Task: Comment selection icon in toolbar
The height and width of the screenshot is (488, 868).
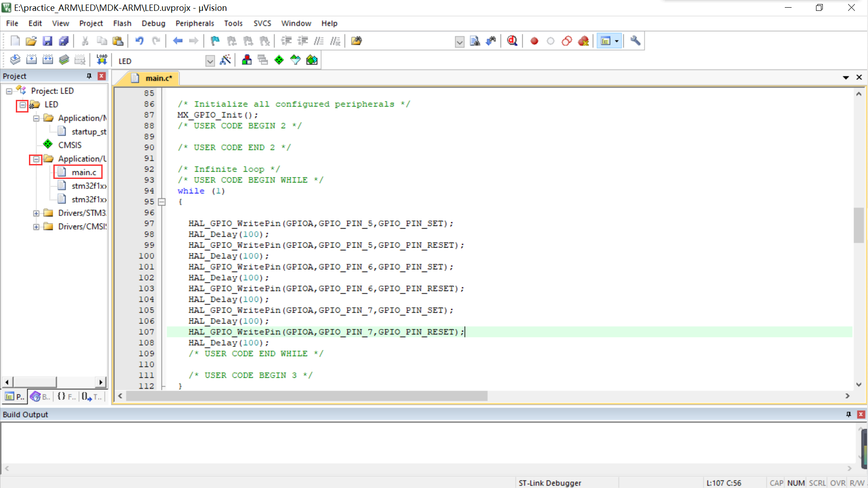Action: pos(319,41)
